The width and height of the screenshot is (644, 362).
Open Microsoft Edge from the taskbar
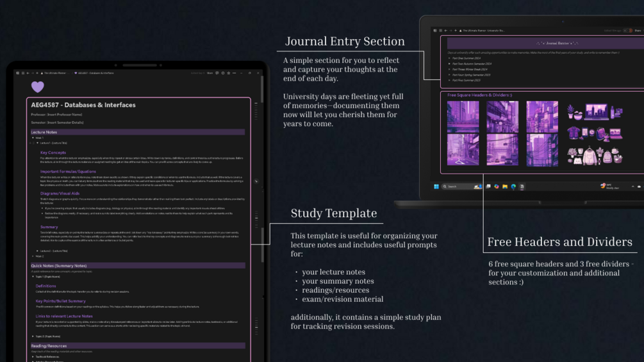(x=513, y=186)
